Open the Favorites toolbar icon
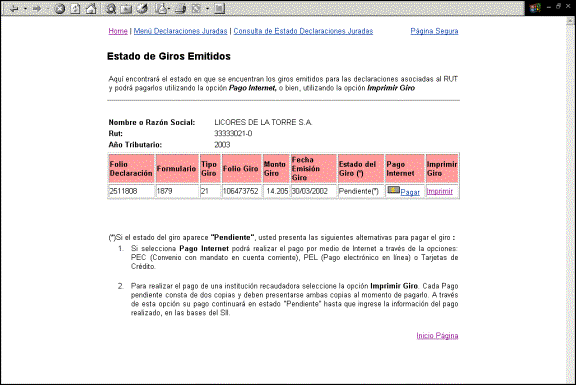This screenshot has height=385, width=576. (126, 9)
